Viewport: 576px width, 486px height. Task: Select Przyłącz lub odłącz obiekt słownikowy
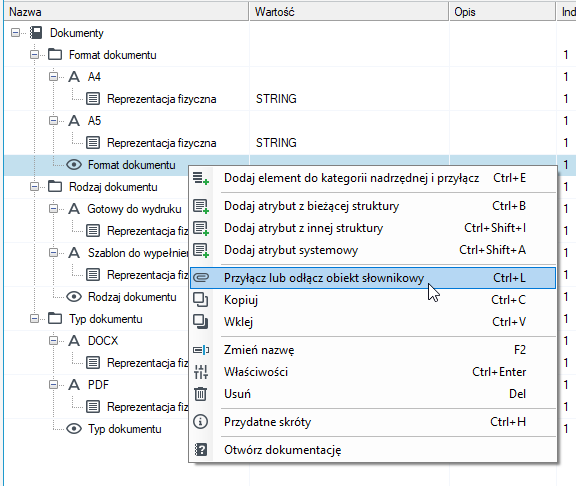373,278
